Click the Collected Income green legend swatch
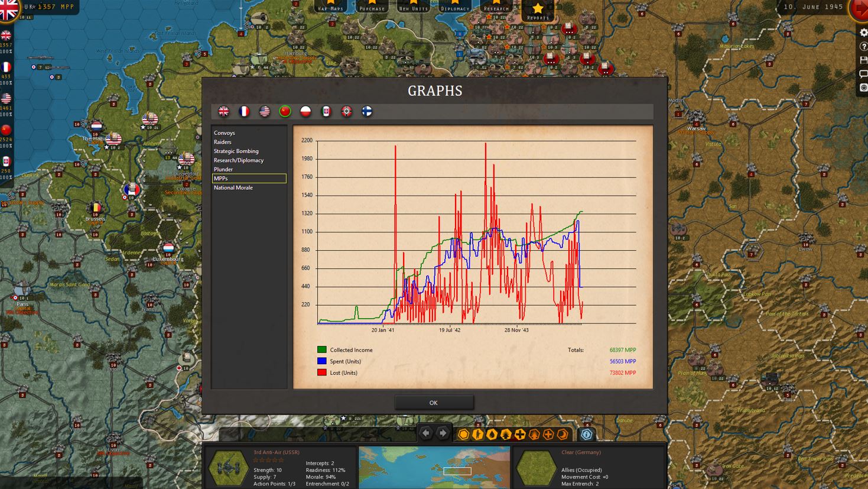 [x=322, y=350]
